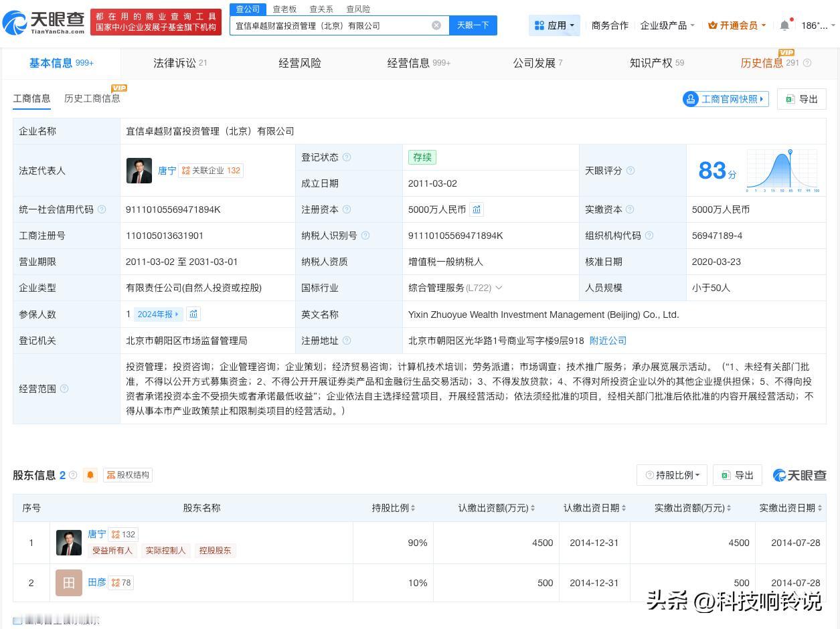The height and width of the screenshot is (629, 840).
Task: Open the account menu 186*
Action: click(818, 25)
